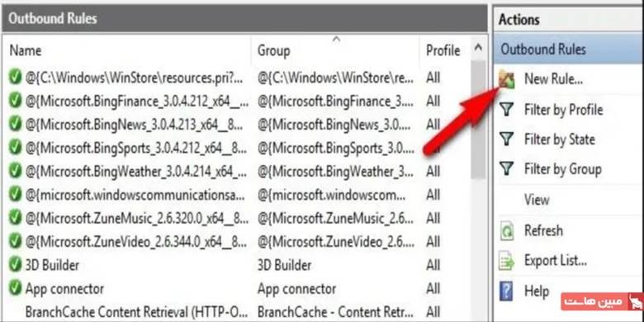Viewport: 644px width, 322px height.
Task: Click green check icon of windowscommunications rule
Action: click(15, 194)
